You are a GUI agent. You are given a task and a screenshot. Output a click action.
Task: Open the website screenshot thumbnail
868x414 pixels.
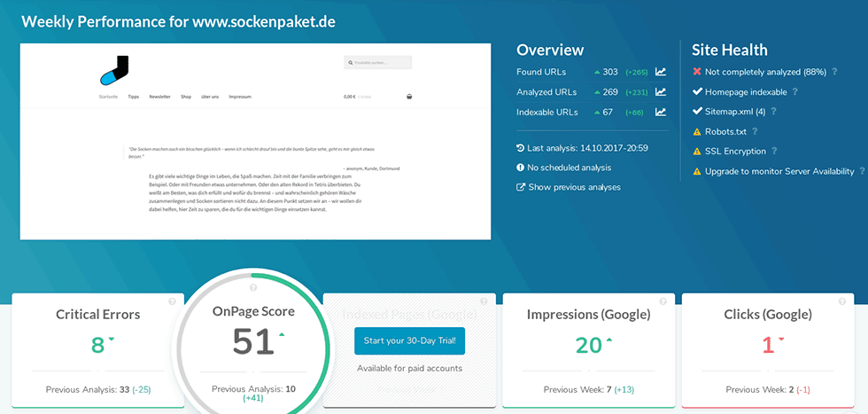coord(256,142)
